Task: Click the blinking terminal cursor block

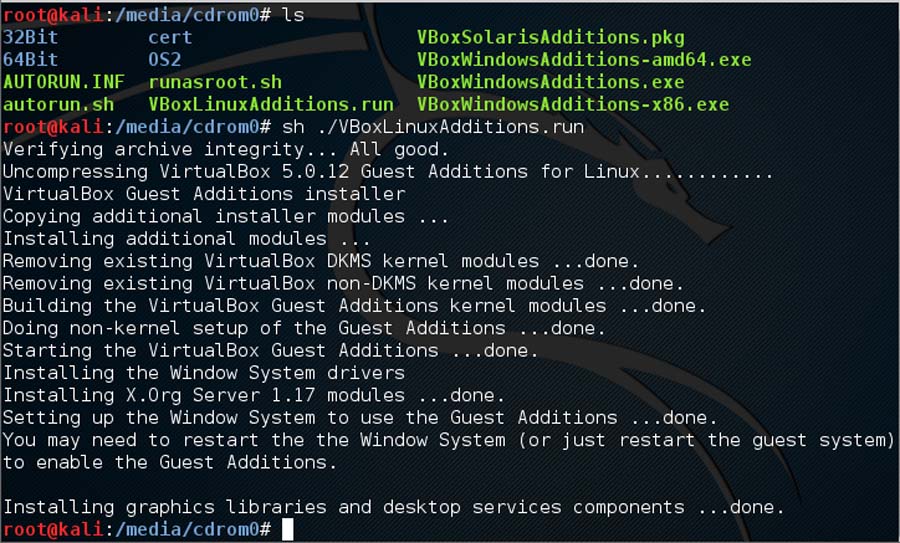Action: tap(288, 530)
